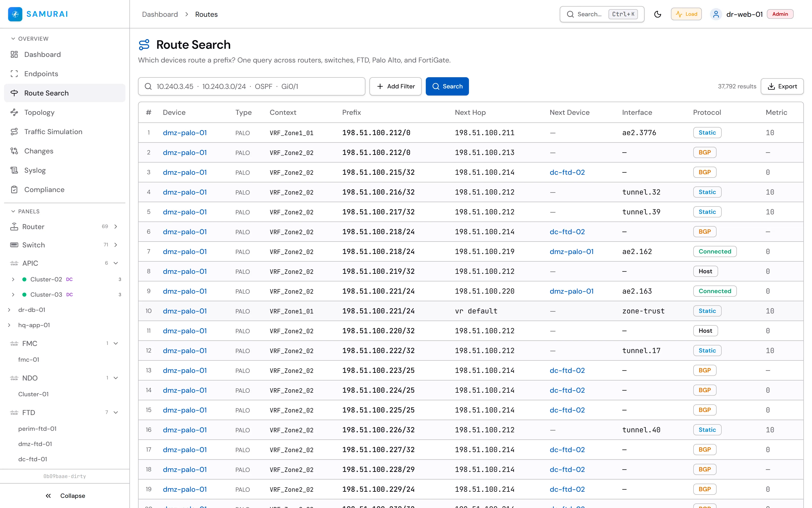
Task: Click prefix 198.51.100.217/32
Action: point(378,212)
